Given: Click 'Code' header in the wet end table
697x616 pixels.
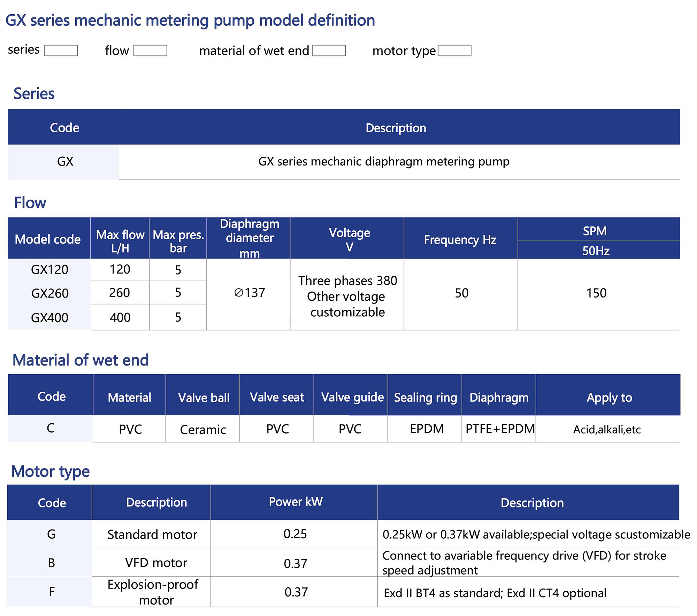Looking at the screenshot, I should 52,396.
